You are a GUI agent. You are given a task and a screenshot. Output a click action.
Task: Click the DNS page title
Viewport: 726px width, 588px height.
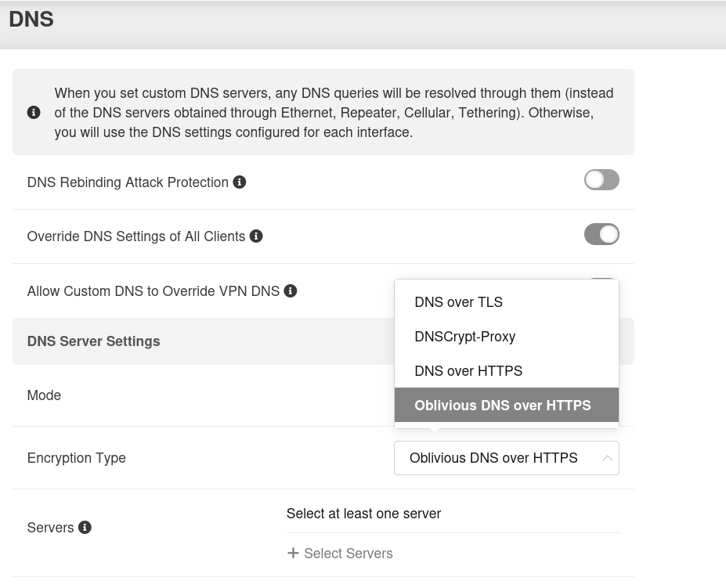(x=31, y=20)
